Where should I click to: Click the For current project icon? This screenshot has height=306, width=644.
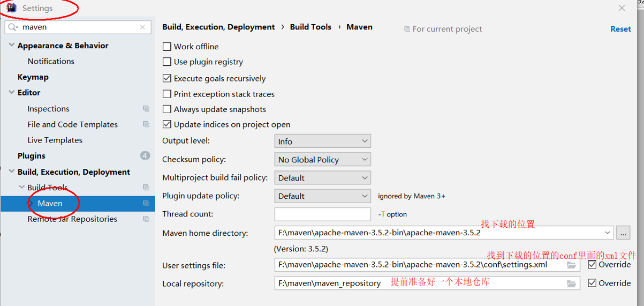[407, 29]
